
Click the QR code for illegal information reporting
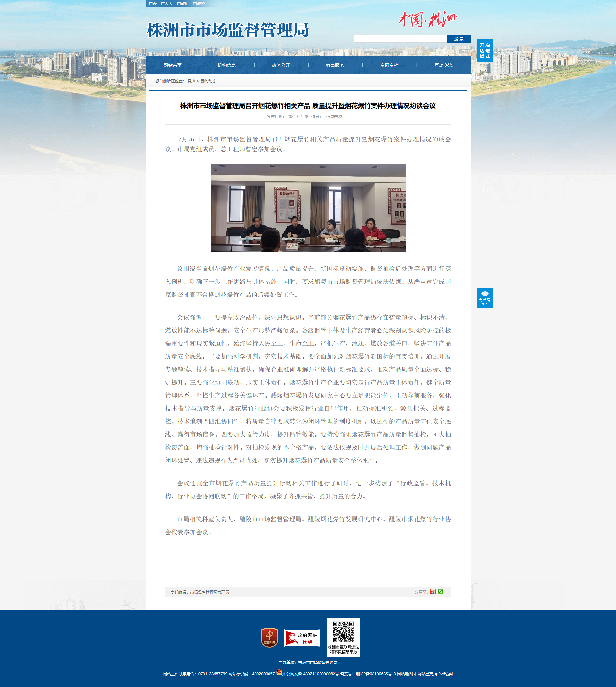click(343, 632)
